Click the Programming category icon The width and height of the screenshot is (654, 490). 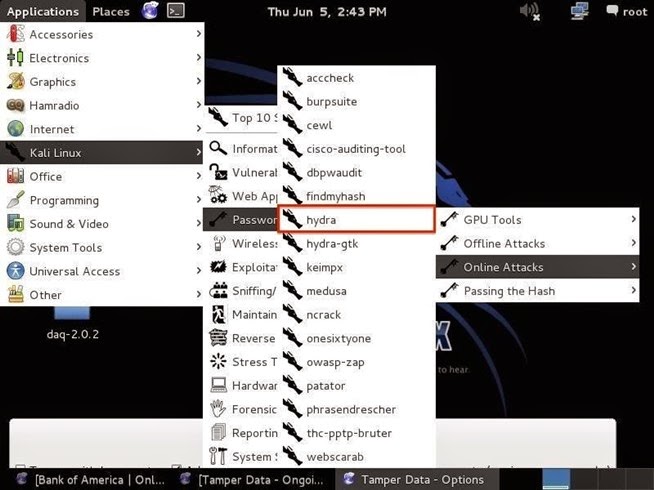coord(15,200)
